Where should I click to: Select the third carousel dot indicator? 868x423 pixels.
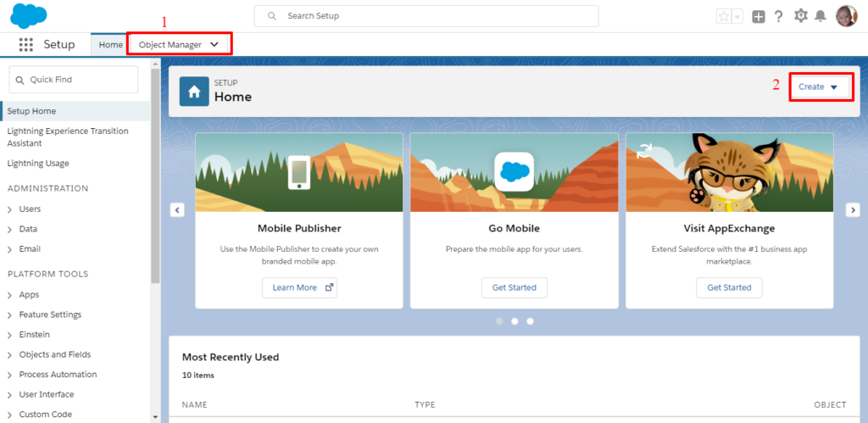[530, 321]
